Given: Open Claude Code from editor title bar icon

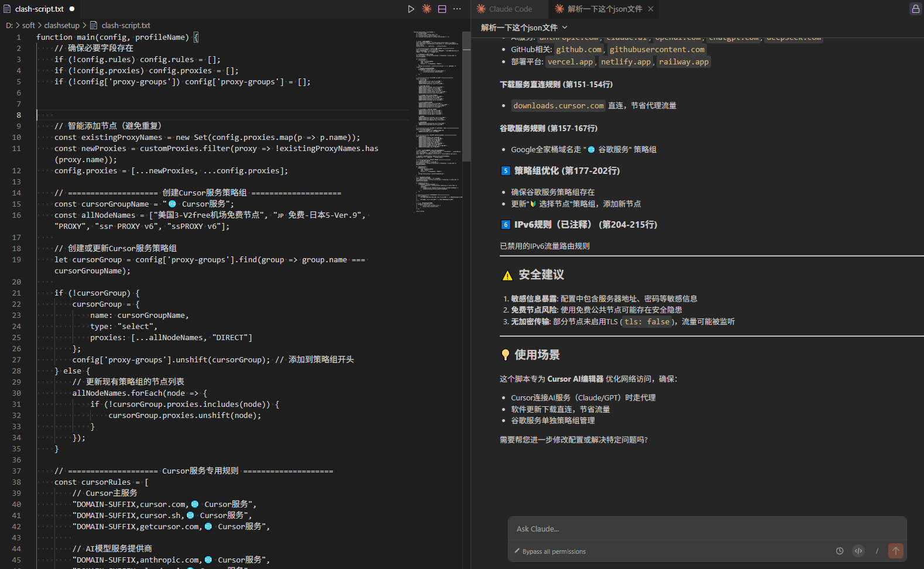Looking at the screenshot, I should click(x=427, y=9).
